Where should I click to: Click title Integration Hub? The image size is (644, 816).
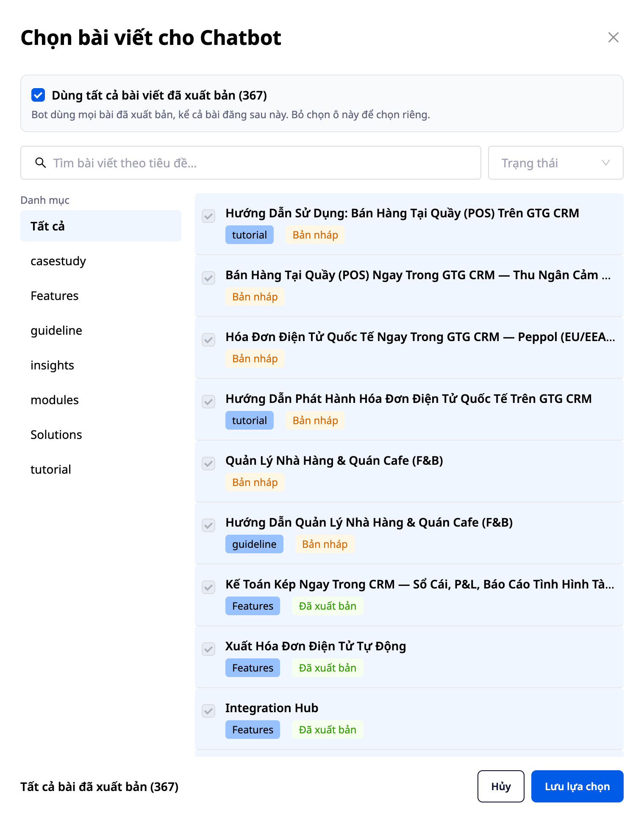[x=272, y=708]
